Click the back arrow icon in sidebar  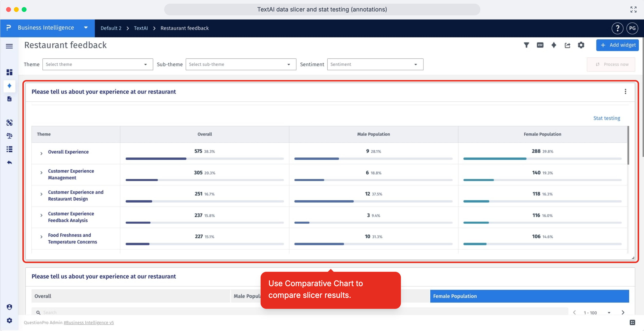click(9, 163)
